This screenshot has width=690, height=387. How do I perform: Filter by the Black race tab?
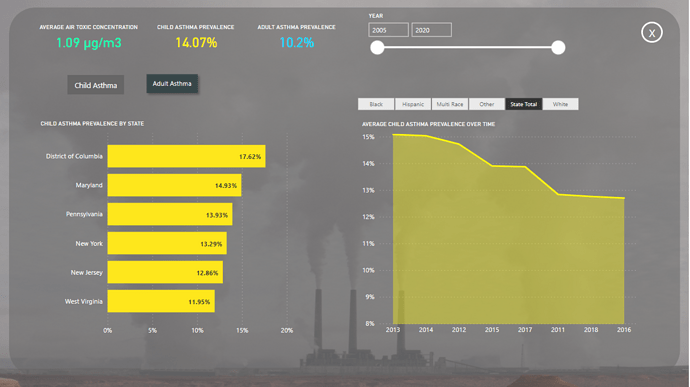point(376,104)
